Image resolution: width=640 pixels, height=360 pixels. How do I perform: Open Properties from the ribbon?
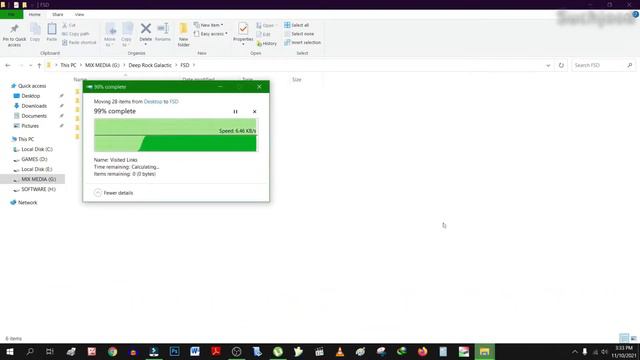(243, 33)
